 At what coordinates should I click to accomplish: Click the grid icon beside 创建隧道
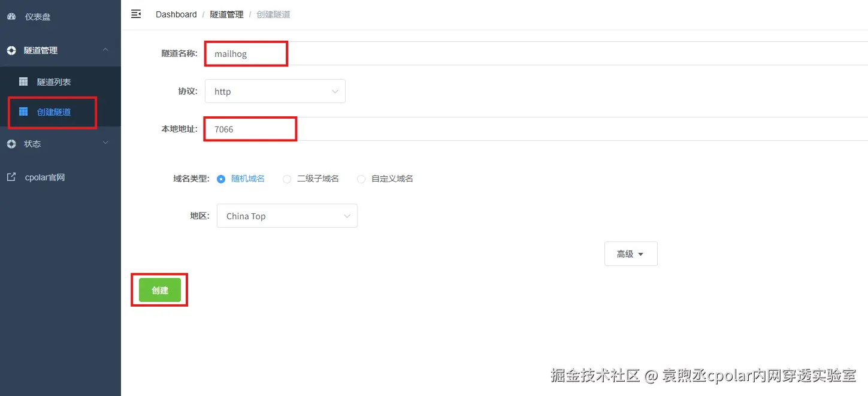[23, 111]
